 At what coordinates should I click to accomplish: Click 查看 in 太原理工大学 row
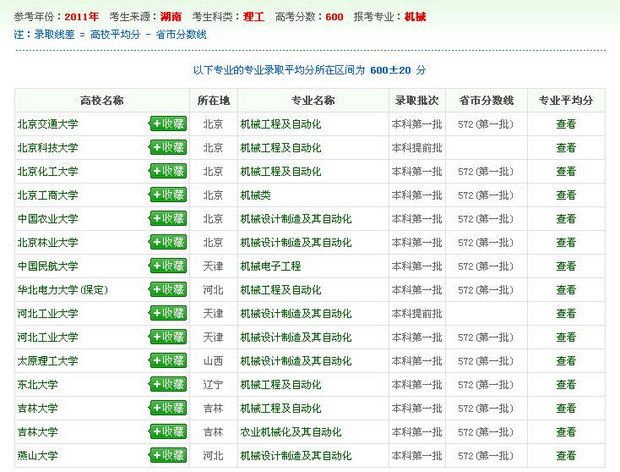(566, 361)
